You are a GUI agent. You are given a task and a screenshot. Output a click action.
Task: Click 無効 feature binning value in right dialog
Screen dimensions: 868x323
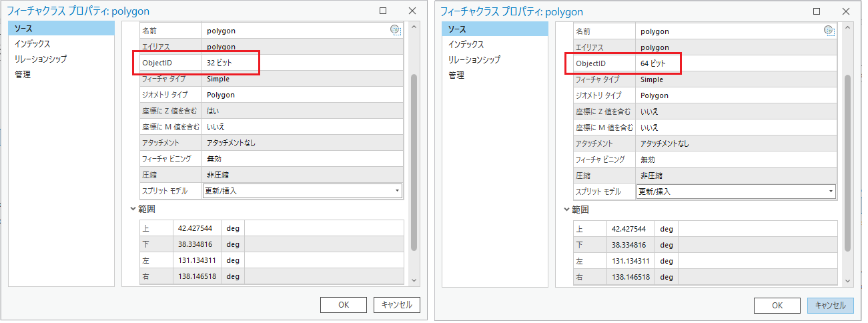tap(647, 159)
